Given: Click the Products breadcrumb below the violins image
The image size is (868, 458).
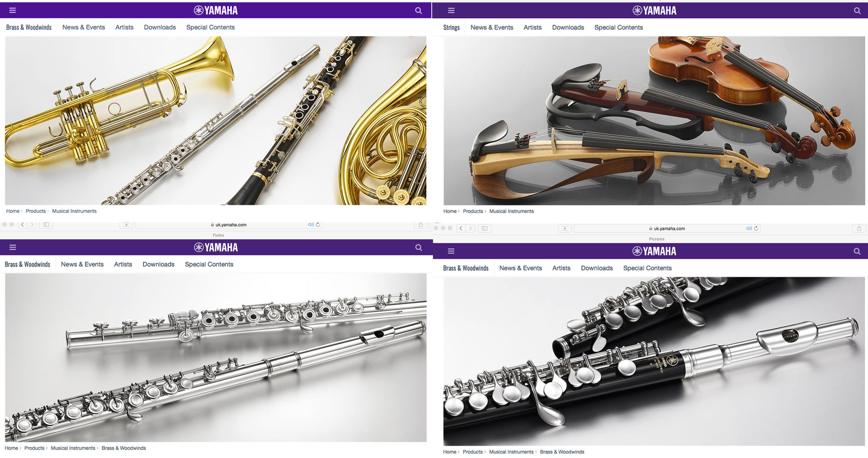Looking at the screenshot, I should click(473, 211).
